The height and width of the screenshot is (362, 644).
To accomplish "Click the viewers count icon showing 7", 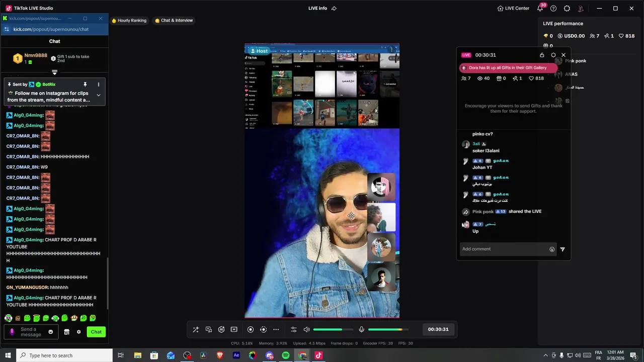I will pos(466,78).
